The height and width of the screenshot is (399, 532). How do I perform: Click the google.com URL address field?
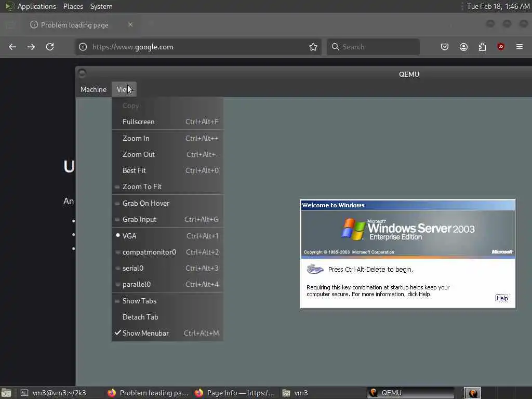[198, 47]
